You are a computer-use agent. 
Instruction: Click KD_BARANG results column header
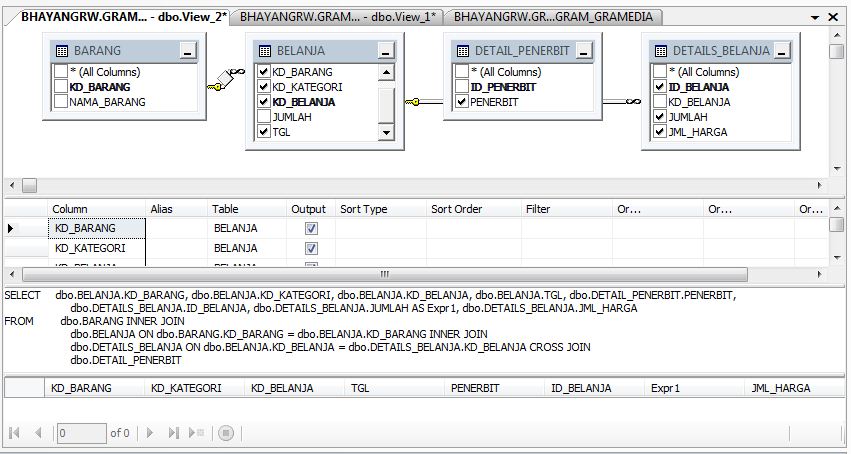tap(94, 388)
